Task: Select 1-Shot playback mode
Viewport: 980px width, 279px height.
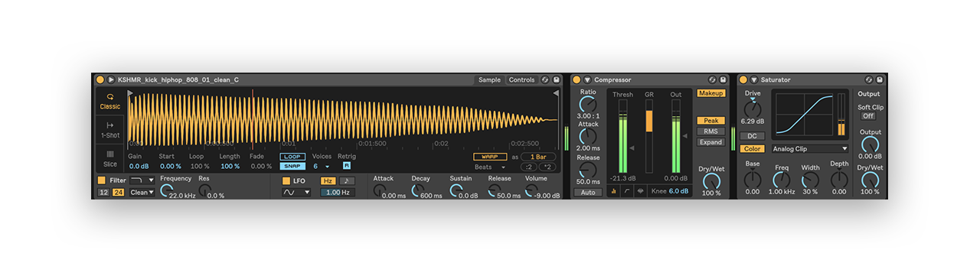Action: [110, 129]
